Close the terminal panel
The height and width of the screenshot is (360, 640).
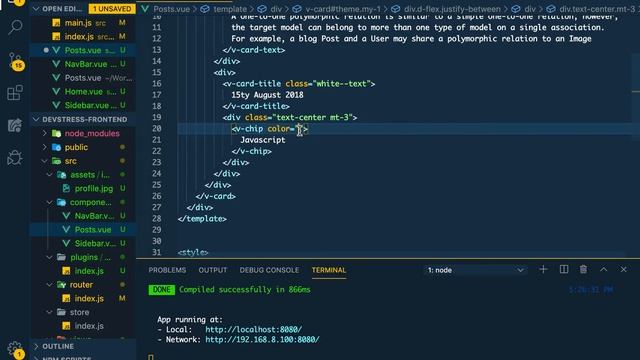point(623,269)
